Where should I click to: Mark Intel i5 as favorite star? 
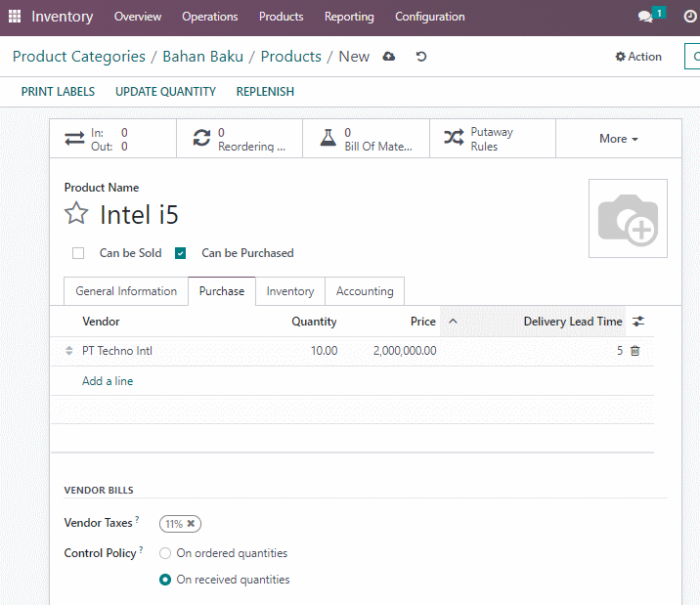pos(76,213)
